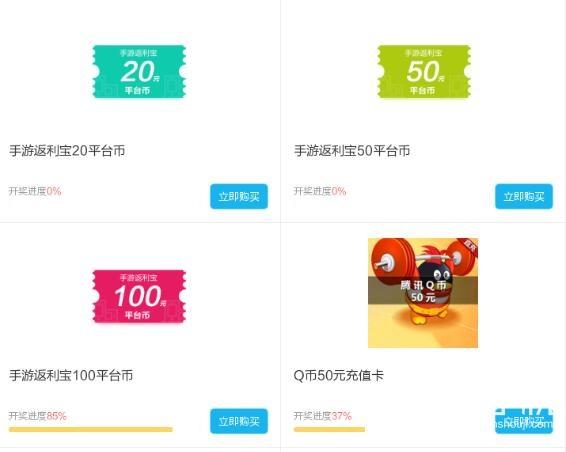Buy the 手游返利宝50平台币 item now
Screen dimensions: 566x452
coord(523,196)
